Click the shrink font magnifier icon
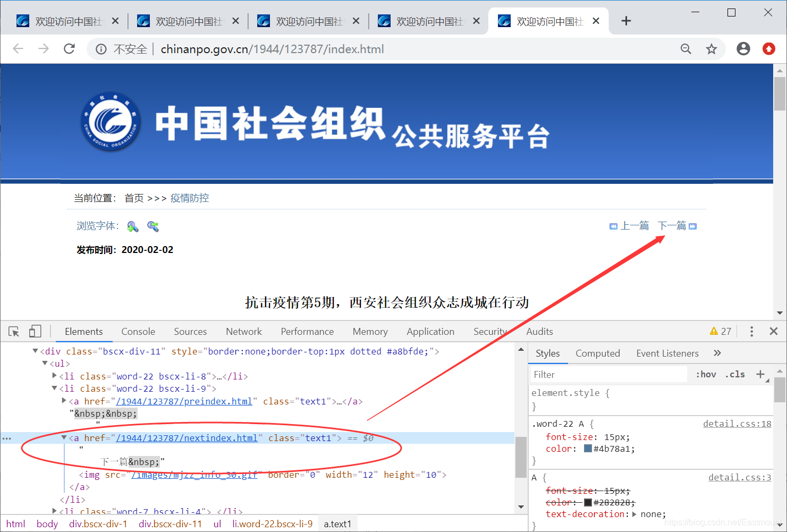 point(153,226)
